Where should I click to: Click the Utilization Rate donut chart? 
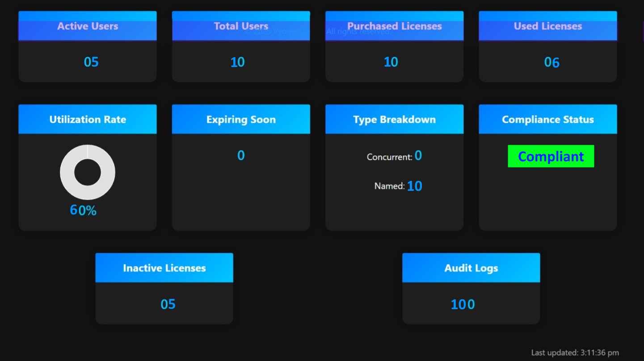(x=87, y=172)
